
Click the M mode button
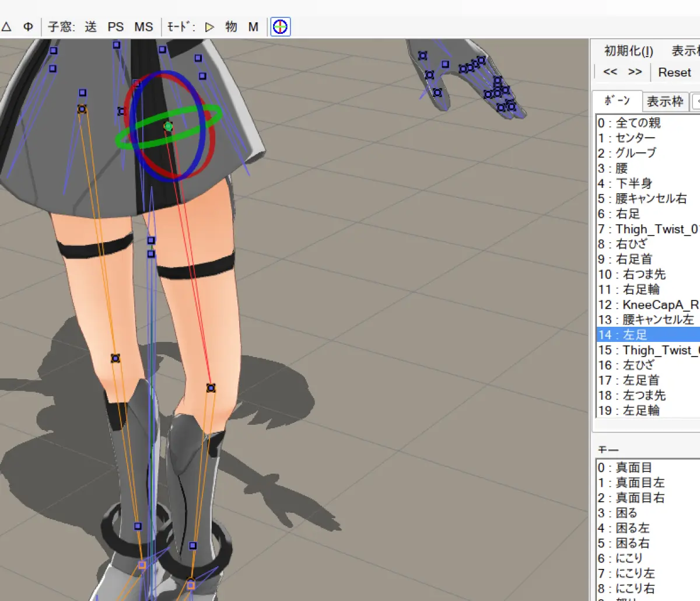pyautogui.click(x=253, y=27)
